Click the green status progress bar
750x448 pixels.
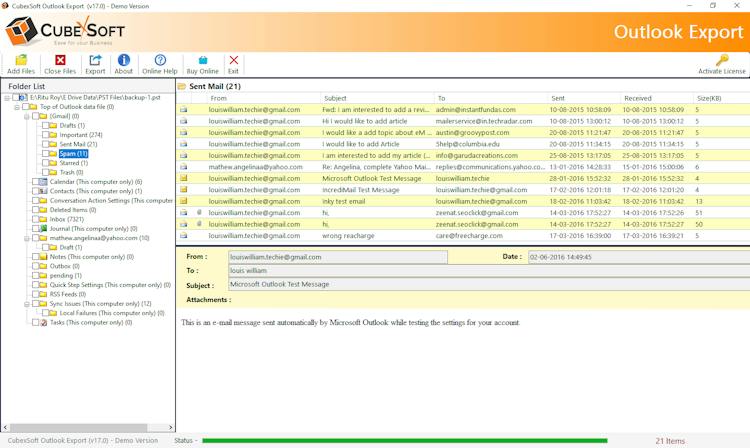click(405, 440)
